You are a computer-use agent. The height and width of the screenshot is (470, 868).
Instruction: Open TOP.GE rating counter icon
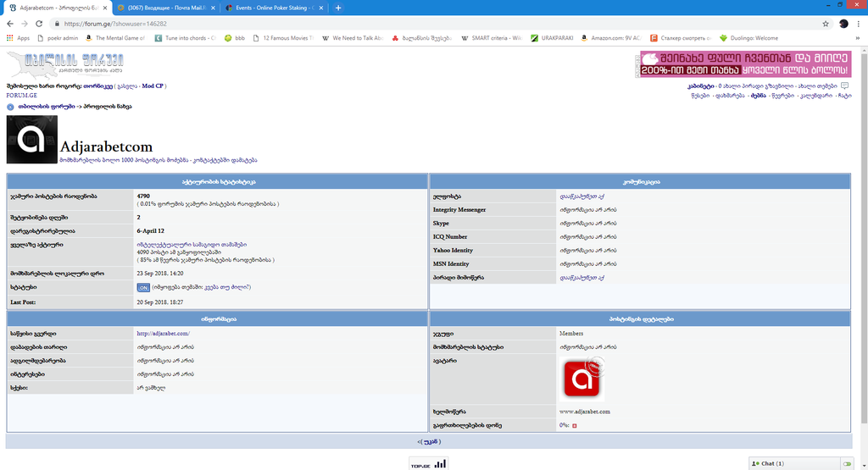428,463
